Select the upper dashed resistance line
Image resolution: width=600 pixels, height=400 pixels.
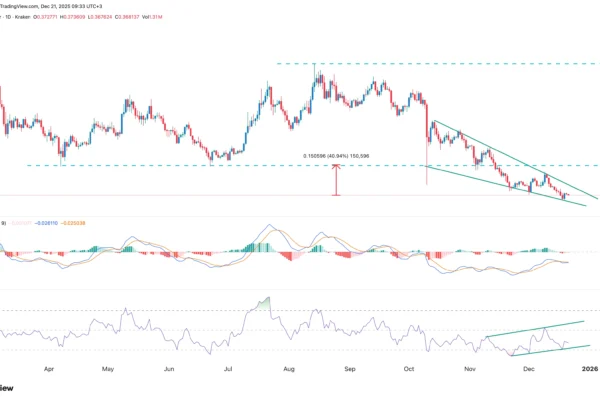pos(450,64)
